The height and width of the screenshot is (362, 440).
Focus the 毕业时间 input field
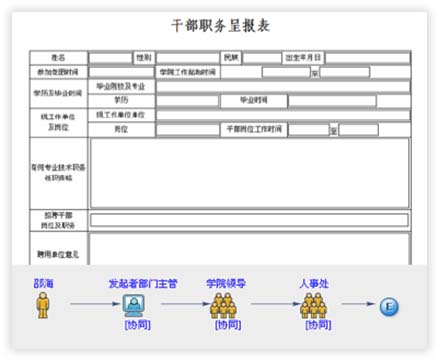332,101
